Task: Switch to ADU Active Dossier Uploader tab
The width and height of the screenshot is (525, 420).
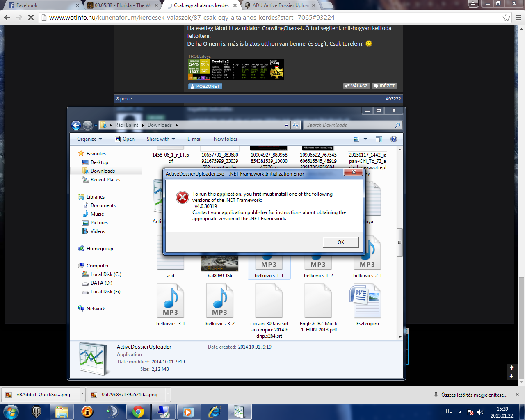Action: coord(281,5)
